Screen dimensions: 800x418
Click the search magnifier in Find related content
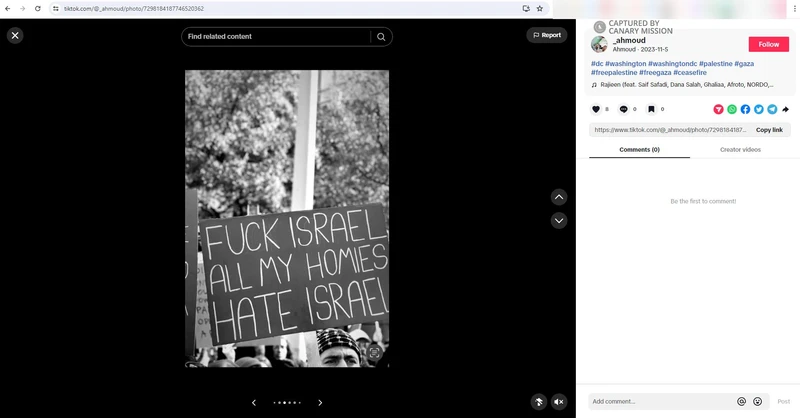tap(381, 37)
